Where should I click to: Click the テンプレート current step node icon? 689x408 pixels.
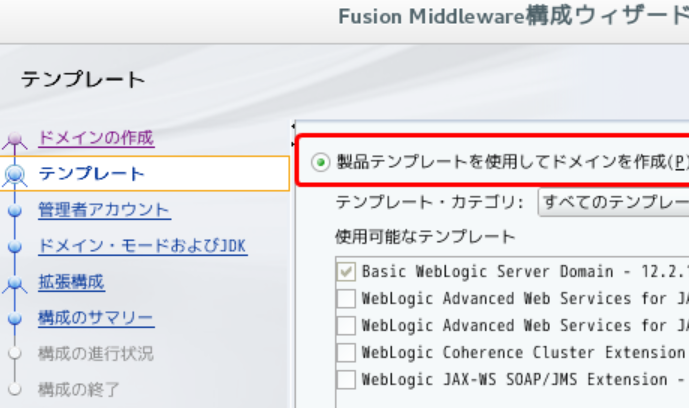15,175
